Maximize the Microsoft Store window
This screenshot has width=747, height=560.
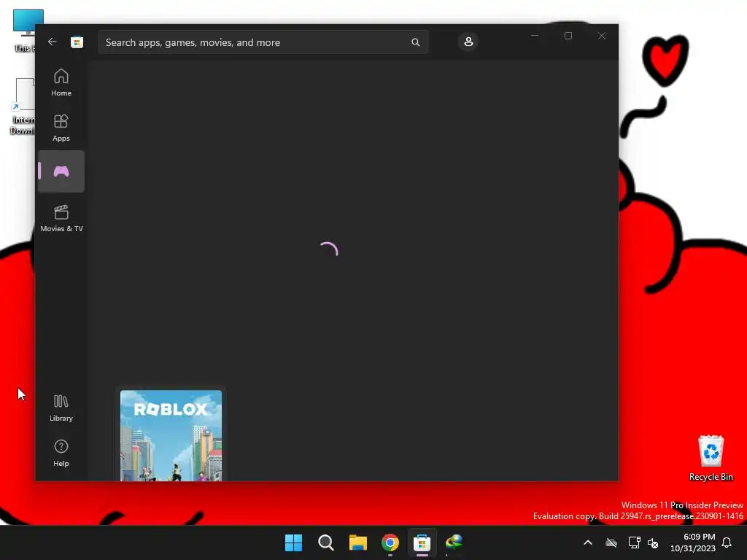point(568,36)
